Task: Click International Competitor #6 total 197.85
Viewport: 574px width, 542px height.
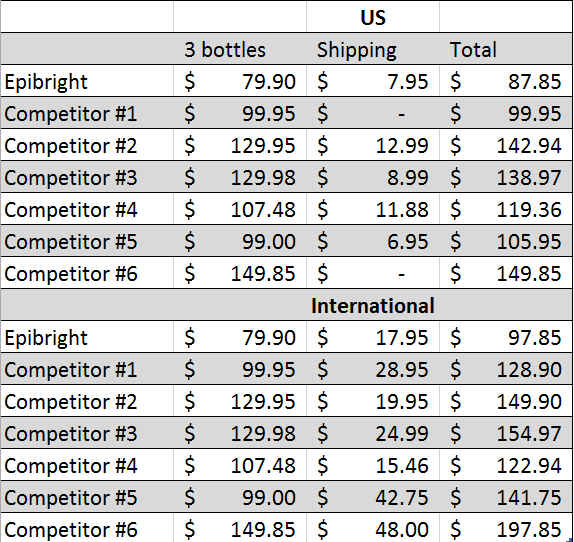Action: 506,528
